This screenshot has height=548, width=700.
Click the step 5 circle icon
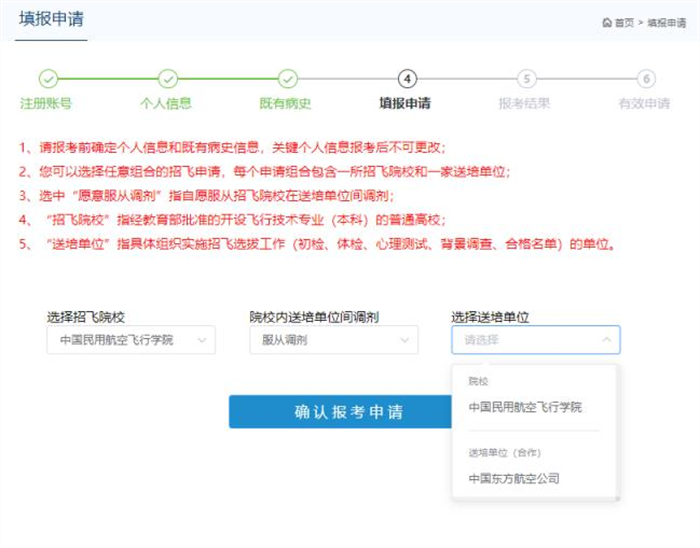[527, 79]
